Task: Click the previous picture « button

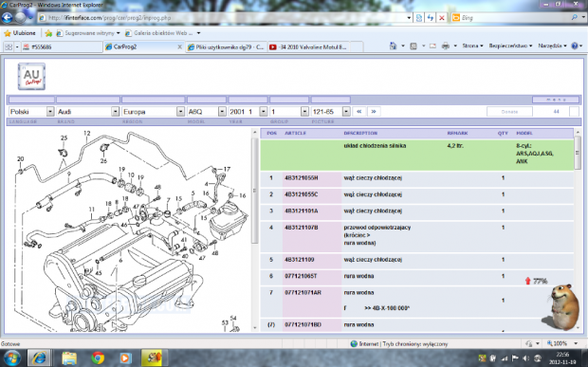Action: [358, 112]
